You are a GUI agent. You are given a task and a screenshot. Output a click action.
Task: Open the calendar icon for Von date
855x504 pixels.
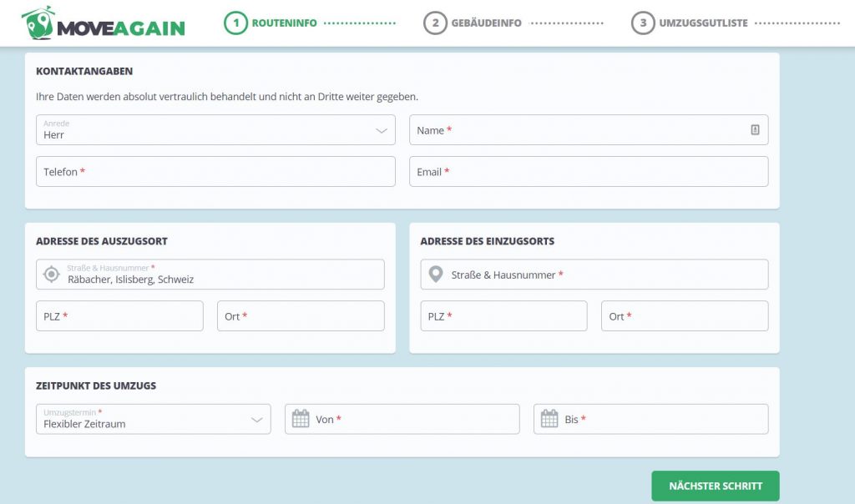(301, 418)
